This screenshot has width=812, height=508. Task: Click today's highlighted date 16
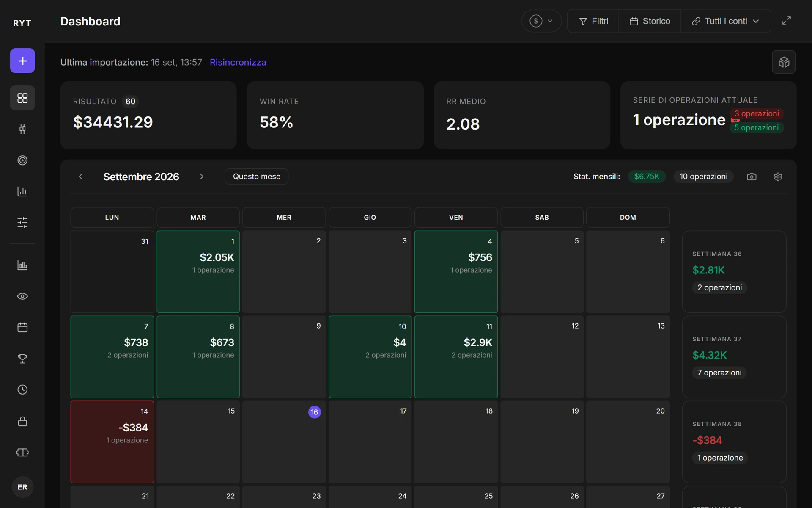click(314, 412)
